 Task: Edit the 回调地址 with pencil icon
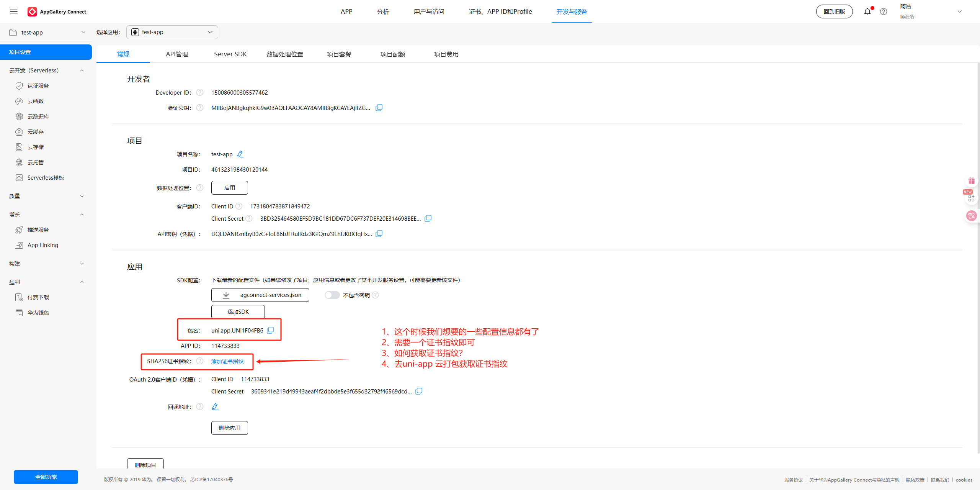pyautogui.click(x=215, y=406)
